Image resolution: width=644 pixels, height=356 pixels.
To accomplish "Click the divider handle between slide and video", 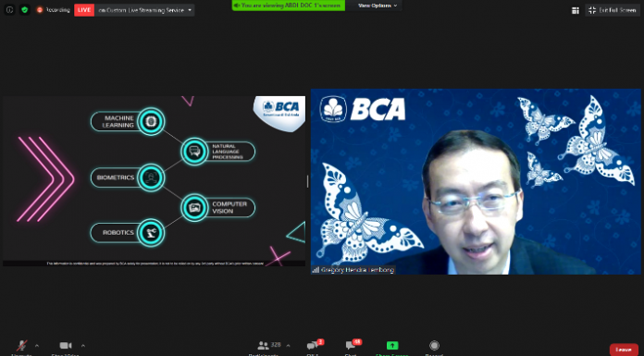I will [307, 181].
